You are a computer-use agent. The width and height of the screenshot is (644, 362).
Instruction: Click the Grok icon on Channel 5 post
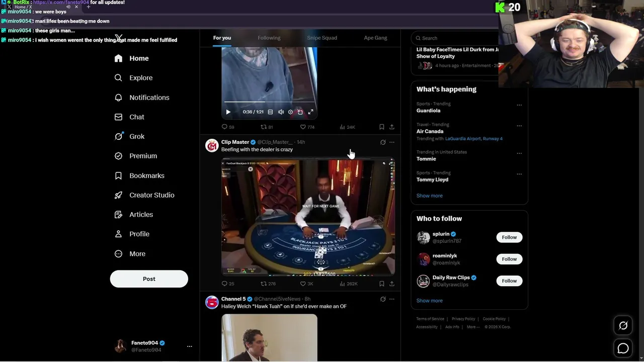tap(383, 299)
